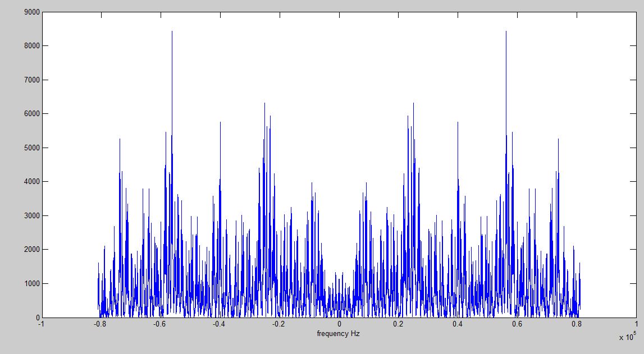Click the x-axis tick label 0.2
This screenshot has height=354, width=644.
coord(399,324)
